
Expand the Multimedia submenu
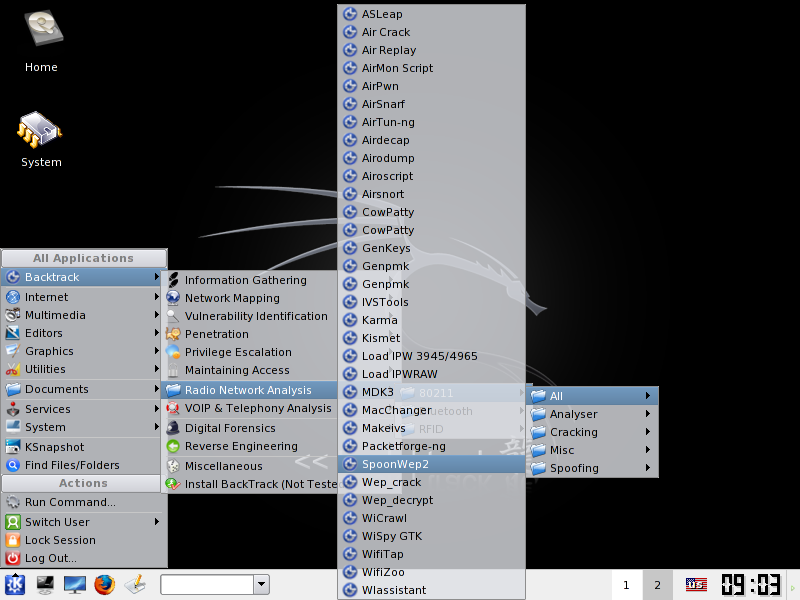click(82, 315)
